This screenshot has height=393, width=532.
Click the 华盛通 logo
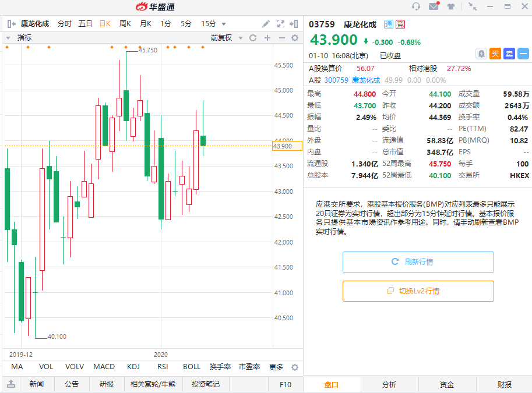click(x=156, y=7)
